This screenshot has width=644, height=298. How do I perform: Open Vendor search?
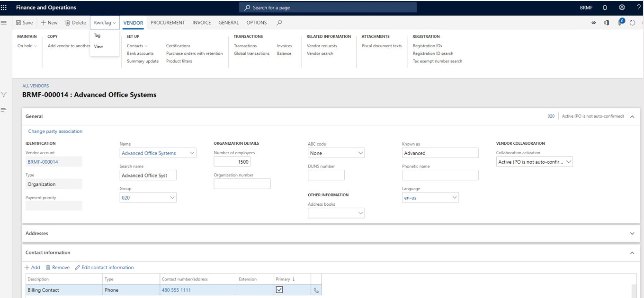point(320,53)
